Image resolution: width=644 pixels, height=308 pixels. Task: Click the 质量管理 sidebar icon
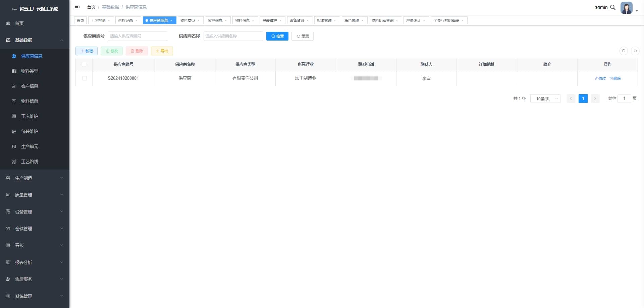(8, 195)
